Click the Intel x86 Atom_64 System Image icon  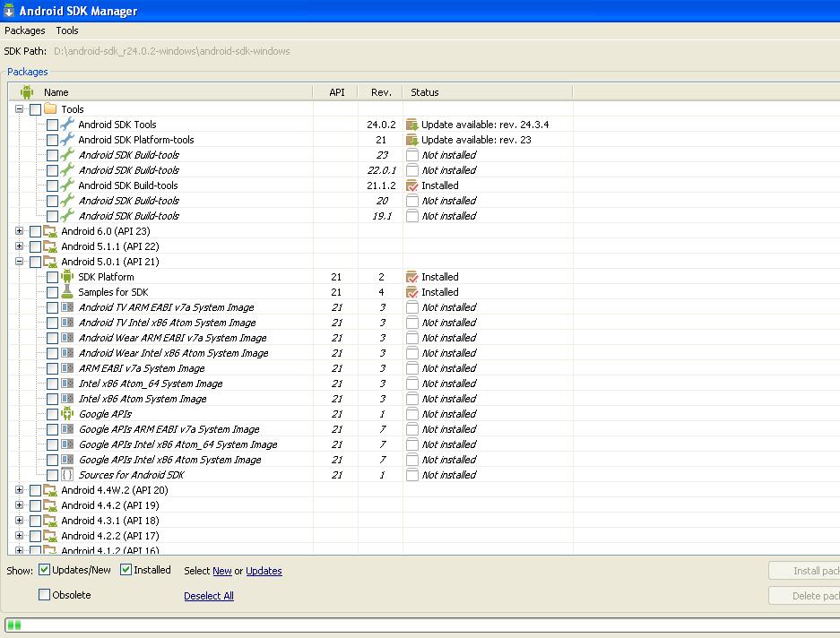tap(67, 384)
